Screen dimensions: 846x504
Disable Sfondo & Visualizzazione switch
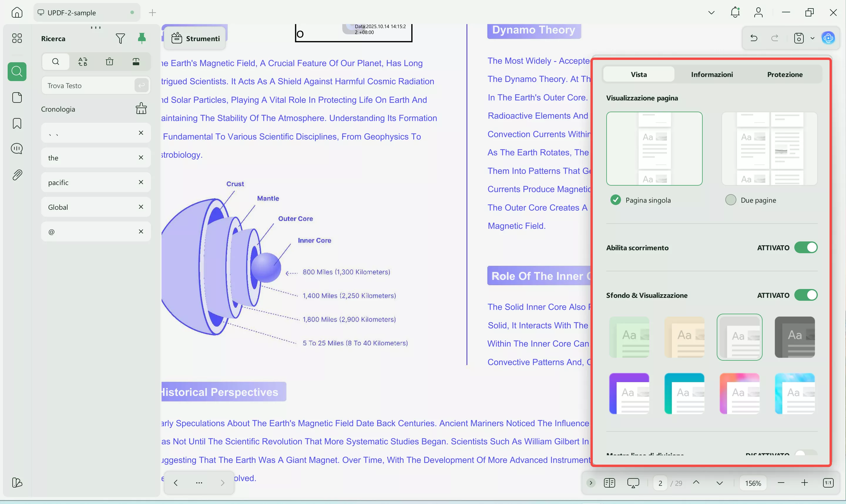coord(805,295)
